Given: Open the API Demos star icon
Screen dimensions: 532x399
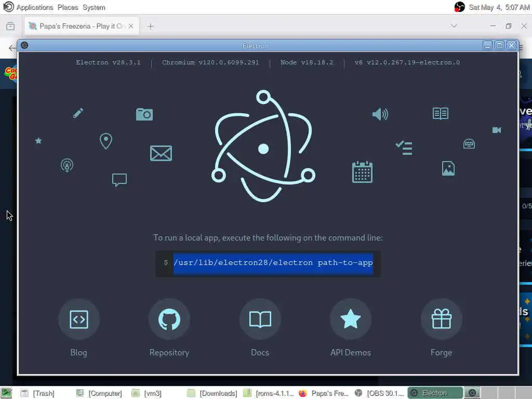Looking at the screenshot, I should [351, 319].
